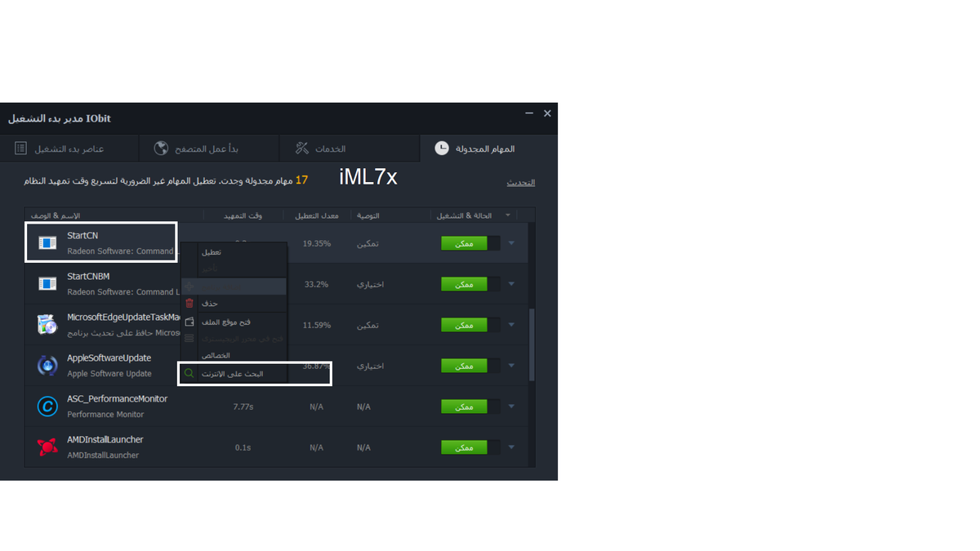Close the IObit startup manager window
The width and height of the screenshot is (980, 551).
tap(547, 113)
